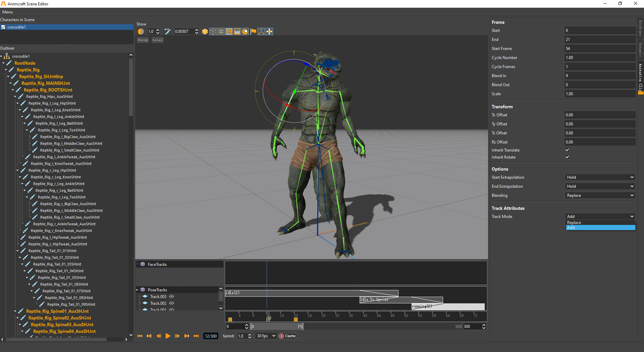Toggle the Inherit Translate checkbox

coord(567,150)
